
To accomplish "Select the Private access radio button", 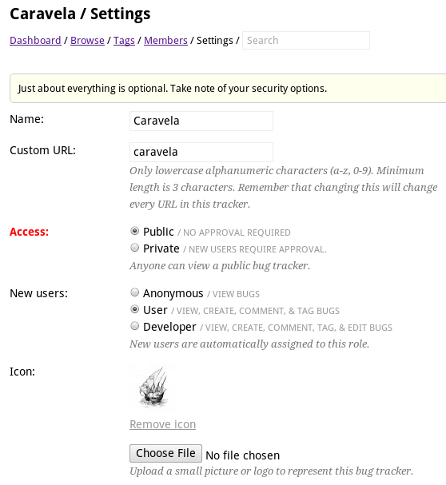I will (x=135, y=248).
